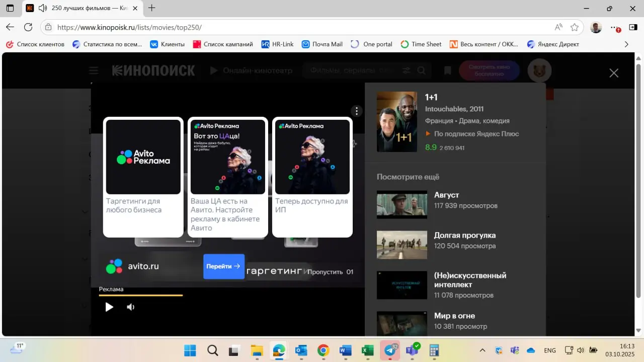
Task: Open a new browser tab
Action: (x=152, y=8)
